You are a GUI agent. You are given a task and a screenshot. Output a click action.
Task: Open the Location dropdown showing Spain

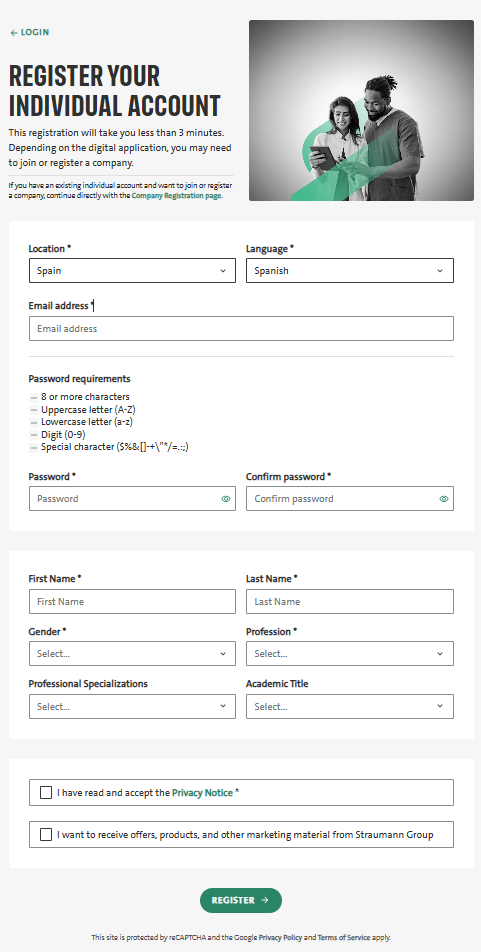click(x=132, y=271)
